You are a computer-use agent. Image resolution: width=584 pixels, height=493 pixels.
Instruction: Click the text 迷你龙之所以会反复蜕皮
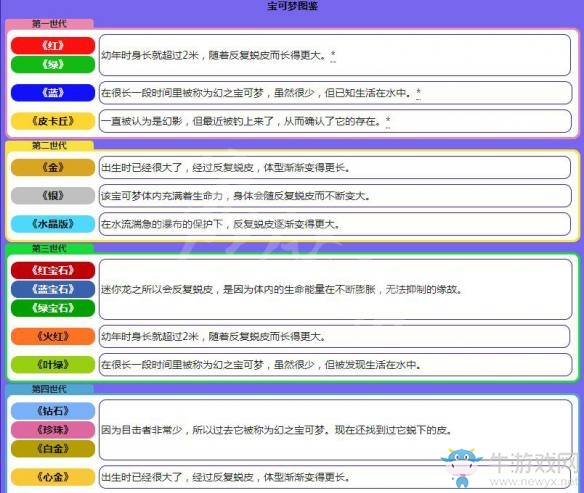tap(157, 289)
